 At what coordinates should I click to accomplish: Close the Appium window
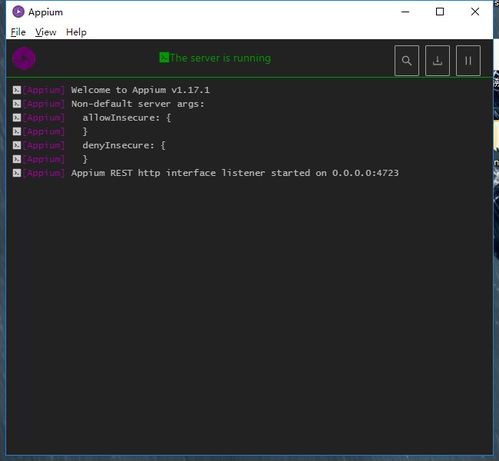click(475, 12)
